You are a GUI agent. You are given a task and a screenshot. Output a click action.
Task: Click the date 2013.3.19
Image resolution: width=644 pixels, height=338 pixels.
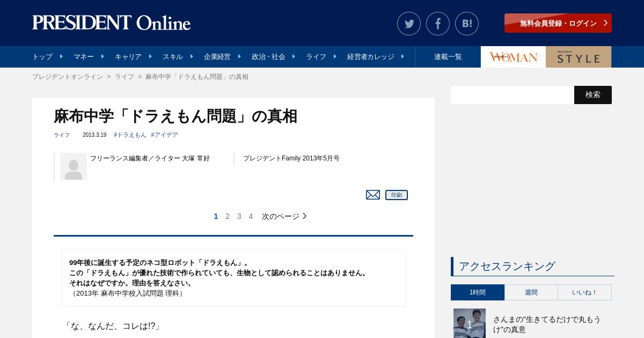pos(94,135)
